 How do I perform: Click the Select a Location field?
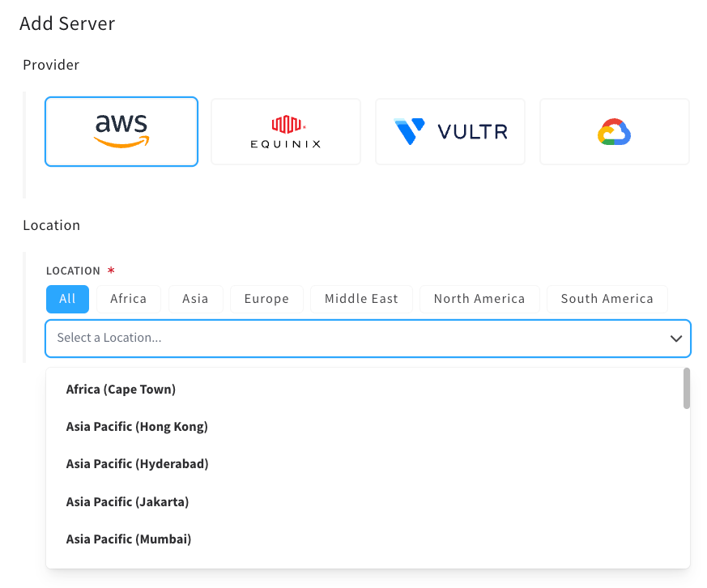[x=368, y=339]
